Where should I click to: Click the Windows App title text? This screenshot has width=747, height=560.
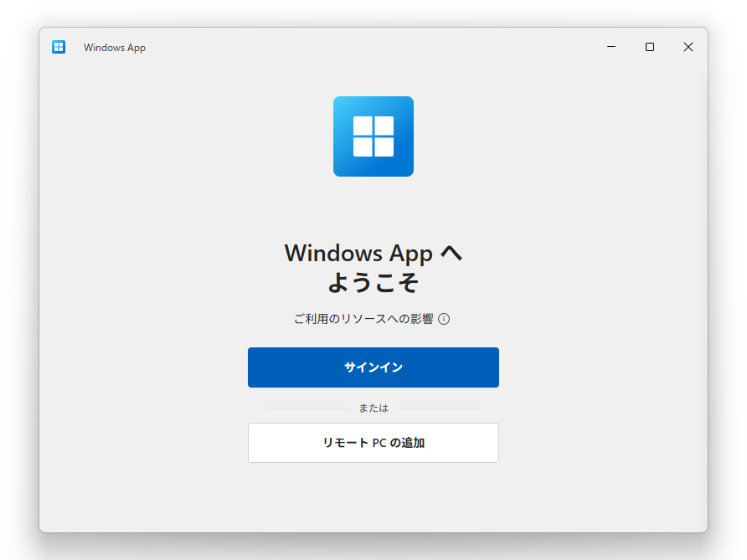(115, 48)
